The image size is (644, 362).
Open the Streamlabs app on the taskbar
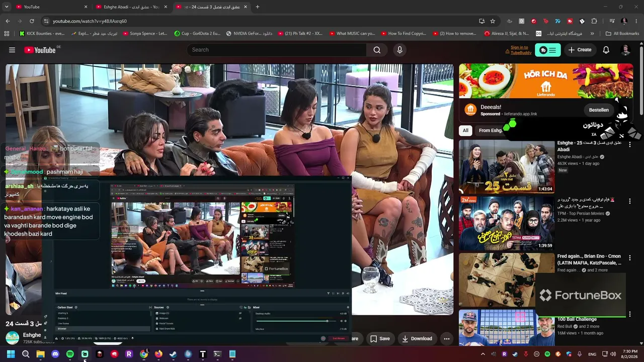[x=85, y=354]
